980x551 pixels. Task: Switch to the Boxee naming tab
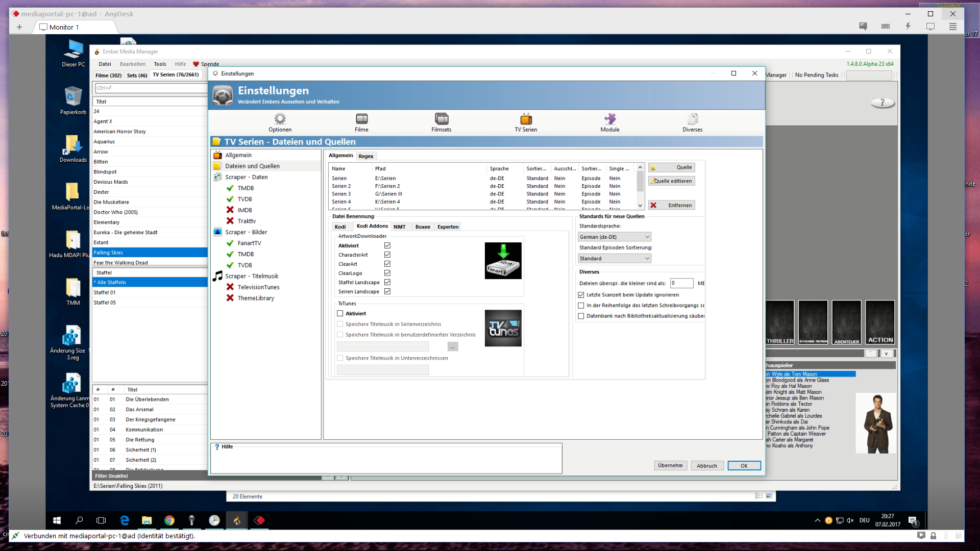tap(423, 227)
